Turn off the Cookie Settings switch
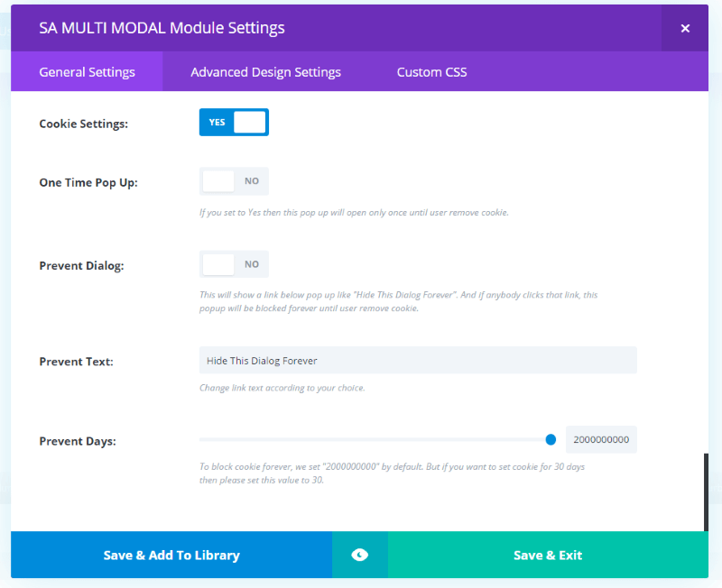The image size is (722, 588). click(x=234, y=123)
